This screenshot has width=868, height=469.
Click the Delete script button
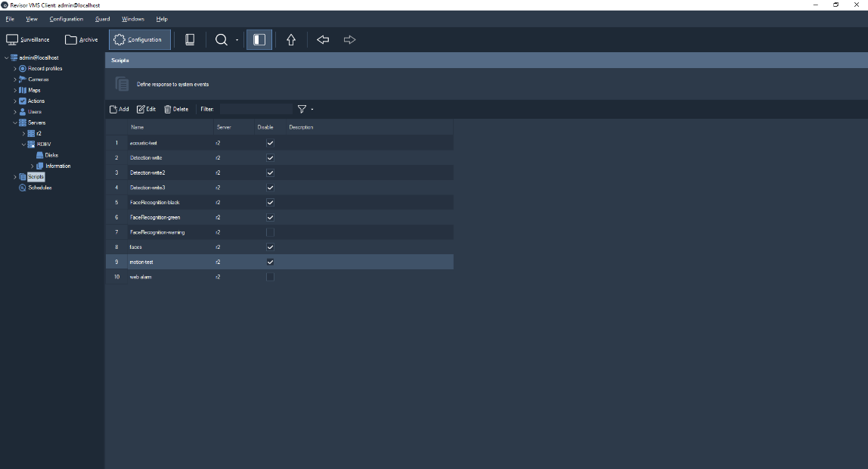176,109
